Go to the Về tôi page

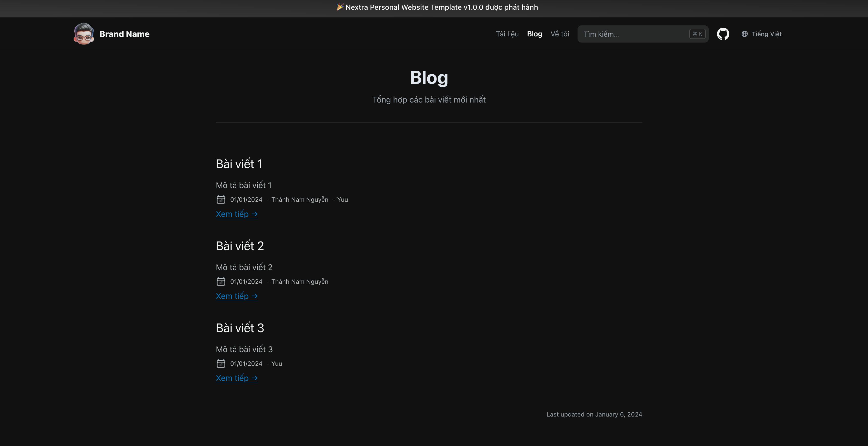pyautogui.click(x=560, y=34)
